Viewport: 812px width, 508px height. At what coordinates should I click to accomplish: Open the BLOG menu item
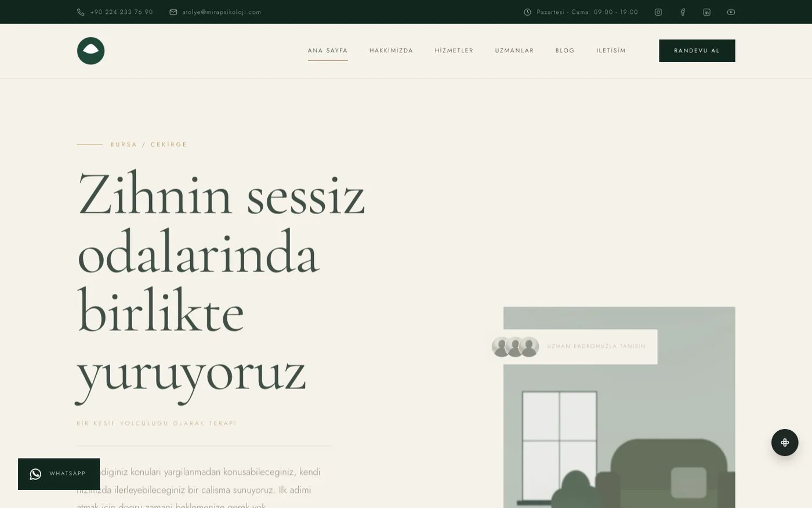coord(565,51)
